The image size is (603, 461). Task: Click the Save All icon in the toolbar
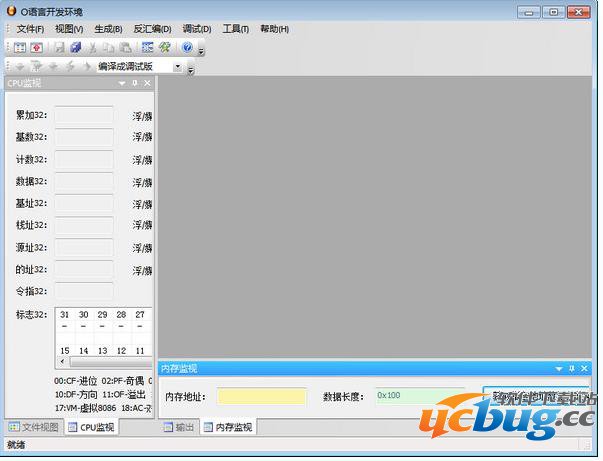click(x=75, y=48)
